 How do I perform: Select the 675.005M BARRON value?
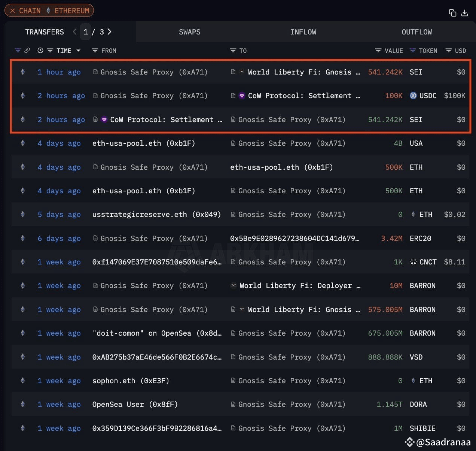[x=385, y=333]
